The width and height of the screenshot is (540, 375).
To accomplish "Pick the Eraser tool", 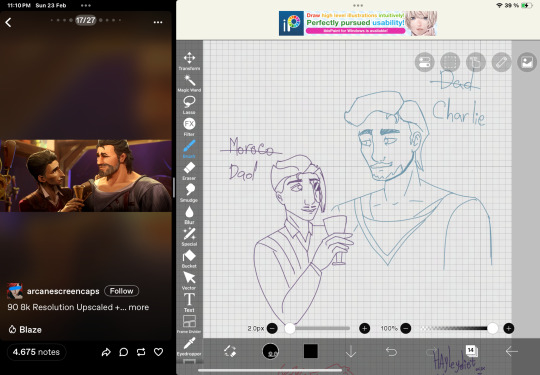I will (189, 171).
